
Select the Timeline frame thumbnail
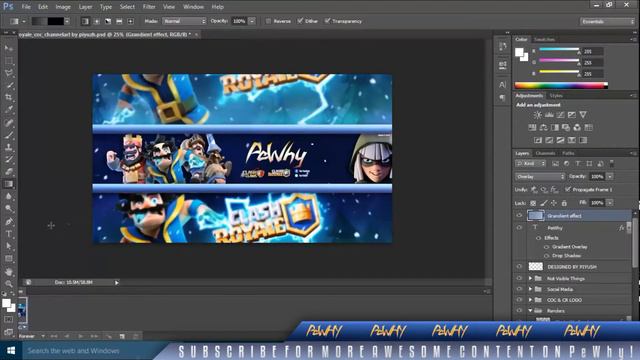[x=23, y=311]
